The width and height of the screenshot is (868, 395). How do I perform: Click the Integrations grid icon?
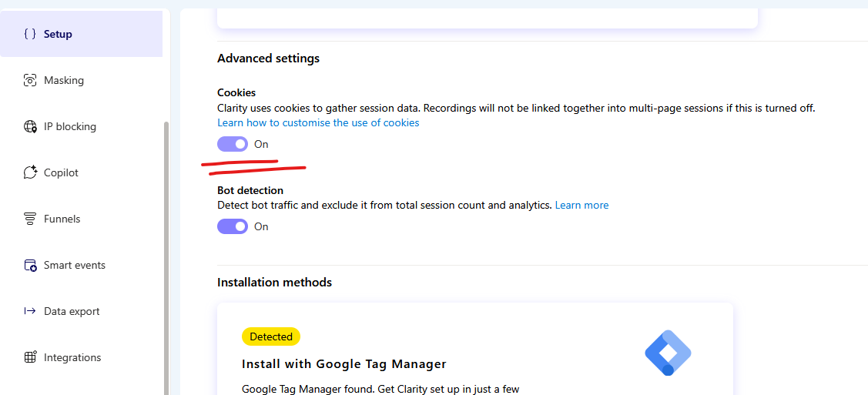point(30,357)
